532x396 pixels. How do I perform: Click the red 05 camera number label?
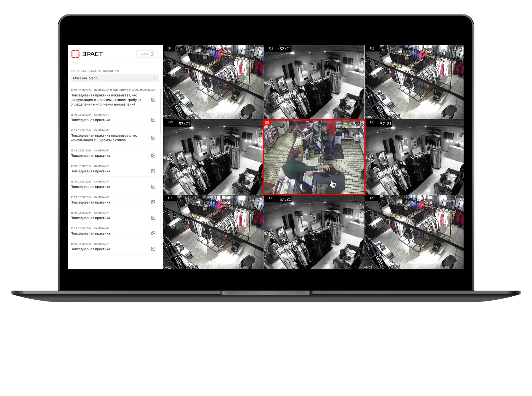click(x=267, y=123)
